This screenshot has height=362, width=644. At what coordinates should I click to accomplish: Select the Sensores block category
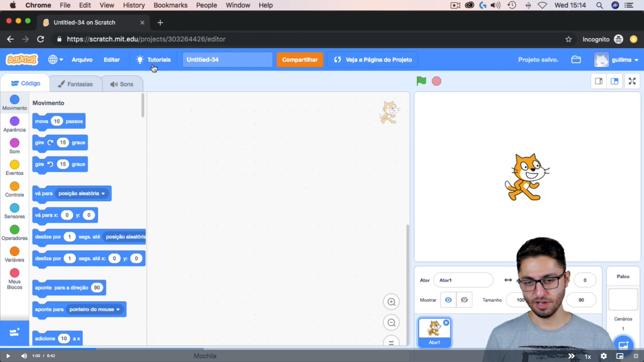(14, 211)
